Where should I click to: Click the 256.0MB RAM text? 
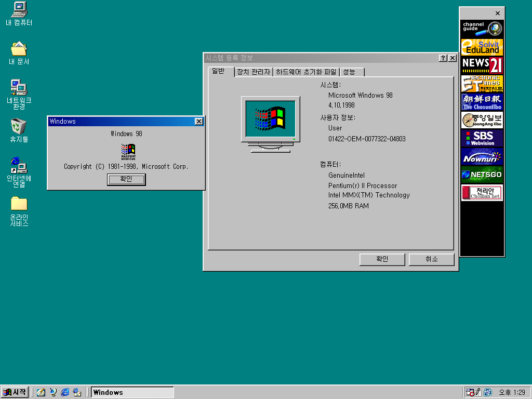click(349, 206)
